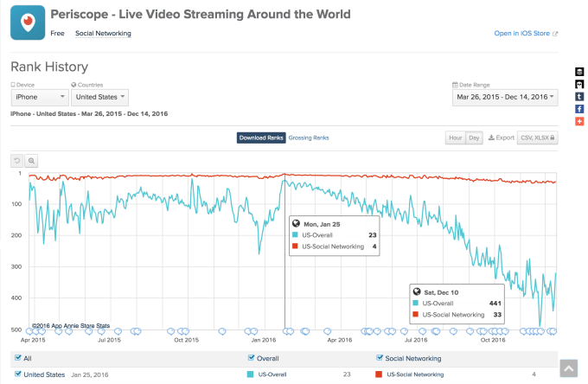Click the Rank History heading
Image resolution: width=588 pixels, height=384 pixels.
click(x=49, y=67)
